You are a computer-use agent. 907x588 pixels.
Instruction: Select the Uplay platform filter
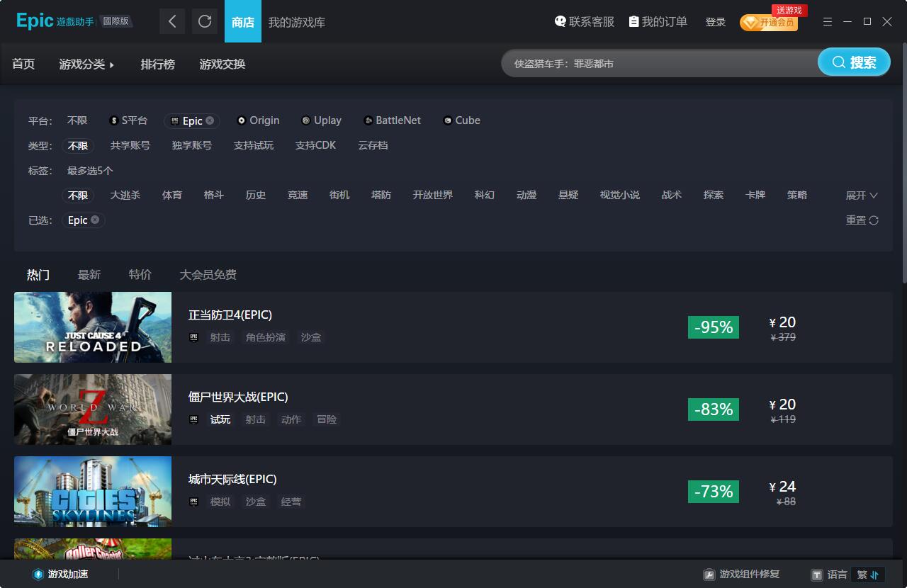tap(321, 120)
